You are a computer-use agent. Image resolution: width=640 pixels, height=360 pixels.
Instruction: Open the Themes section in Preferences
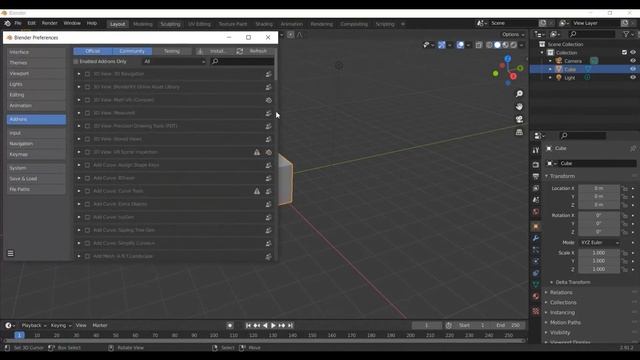(x=36, y=63)
